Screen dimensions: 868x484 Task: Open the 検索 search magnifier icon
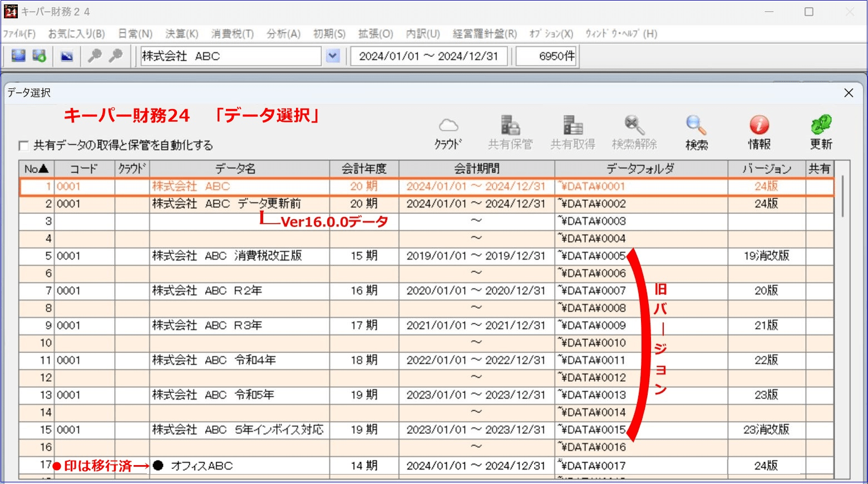tap(697, 133)
